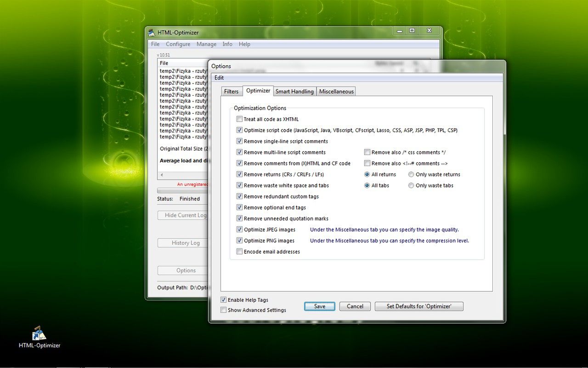Toggle Remove comments from (X)HTML and CF code
This screenshot has height=368, width=588.
239,163
